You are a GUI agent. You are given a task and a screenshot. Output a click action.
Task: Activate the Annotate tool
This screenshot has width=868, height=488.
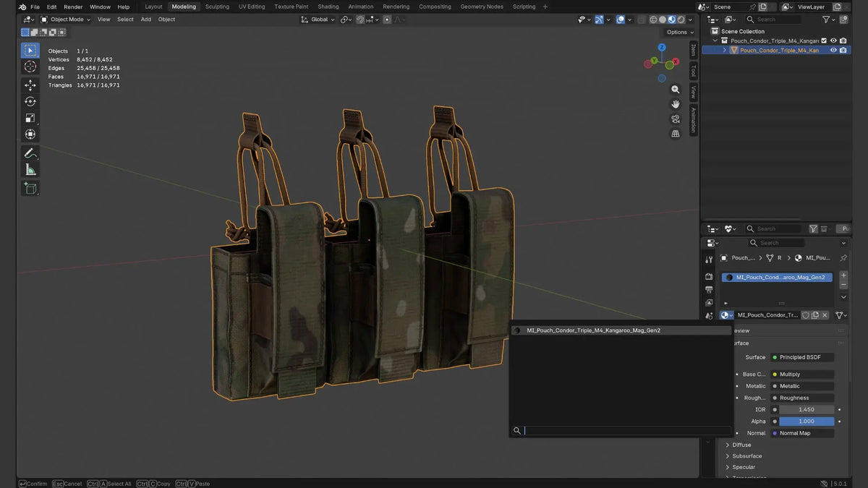30,153
